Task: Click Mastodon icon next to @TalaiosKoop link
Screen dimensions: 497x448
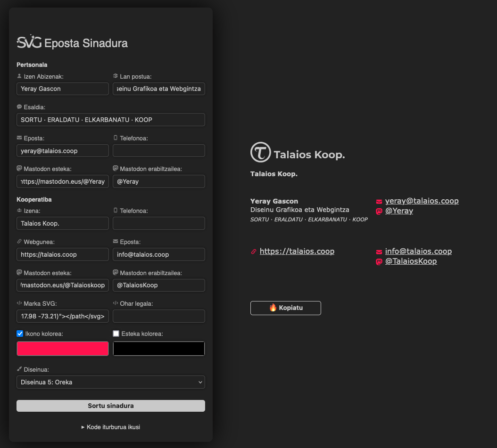Action: [379, 262]
